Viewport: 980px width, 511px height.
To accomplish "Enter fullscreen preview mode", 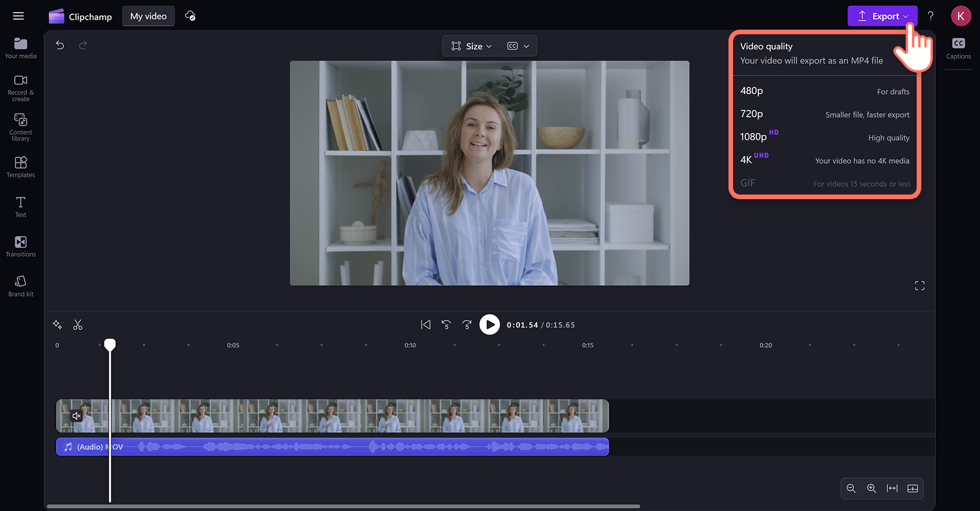I will click(x=920, y=286).
